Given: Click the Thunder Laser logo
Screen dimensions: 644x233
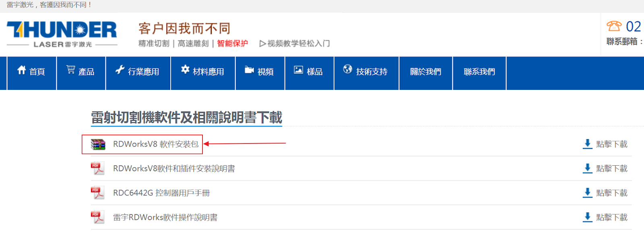Looking at the screenshot, I should pyautogui.click(x=62, y=34).
